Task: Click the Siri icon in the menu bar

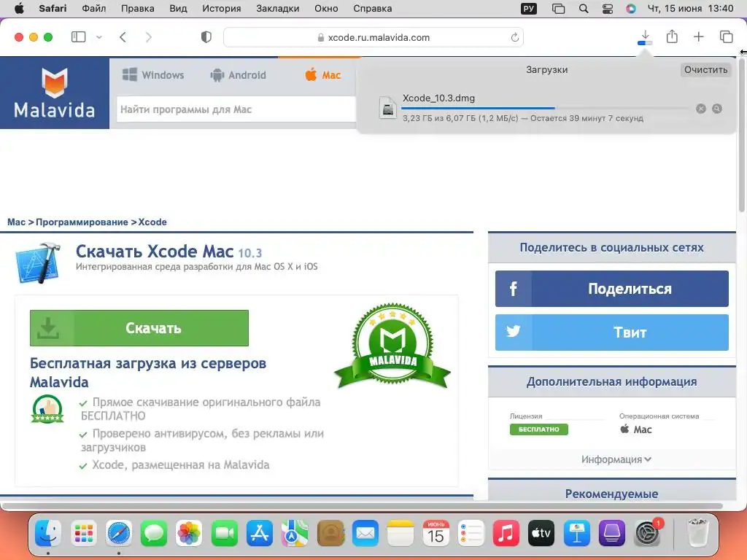Action: point(631,9)
